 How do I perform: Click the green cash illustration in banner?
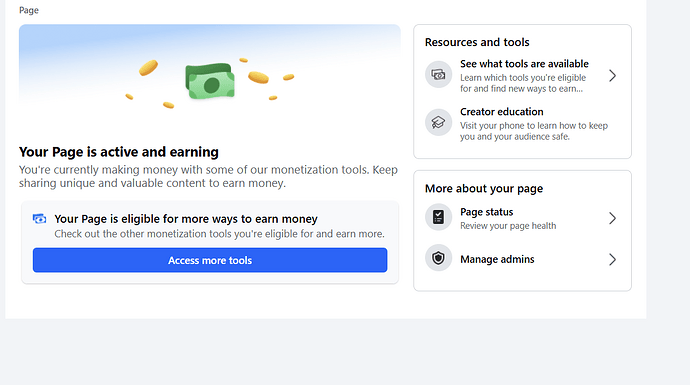point(210,81)
